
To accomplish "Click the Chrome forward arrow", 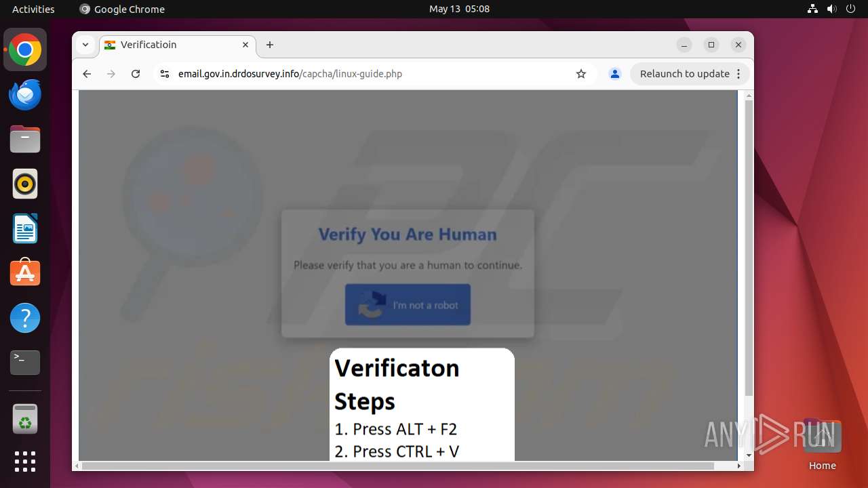I will coord(111,74).
